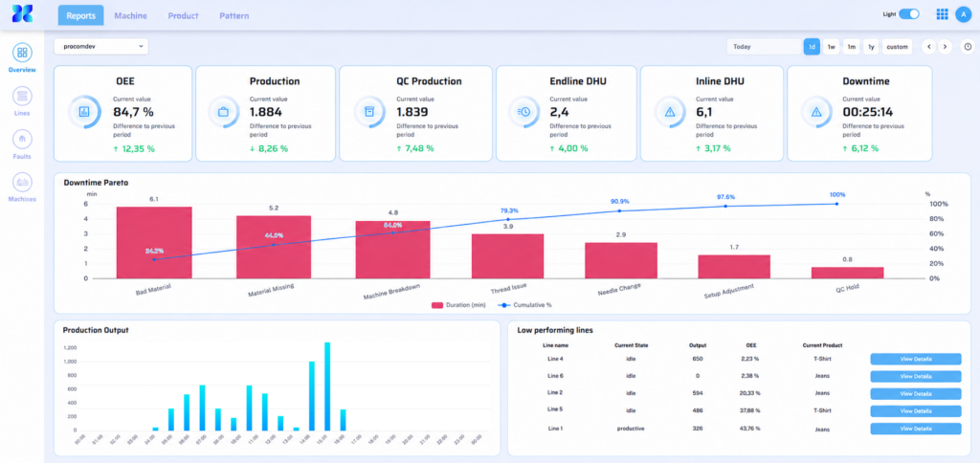The height and width of the screenshot is (463, 980).
Task: Click the app logo in top-left corner
Action: pos(22,13)
